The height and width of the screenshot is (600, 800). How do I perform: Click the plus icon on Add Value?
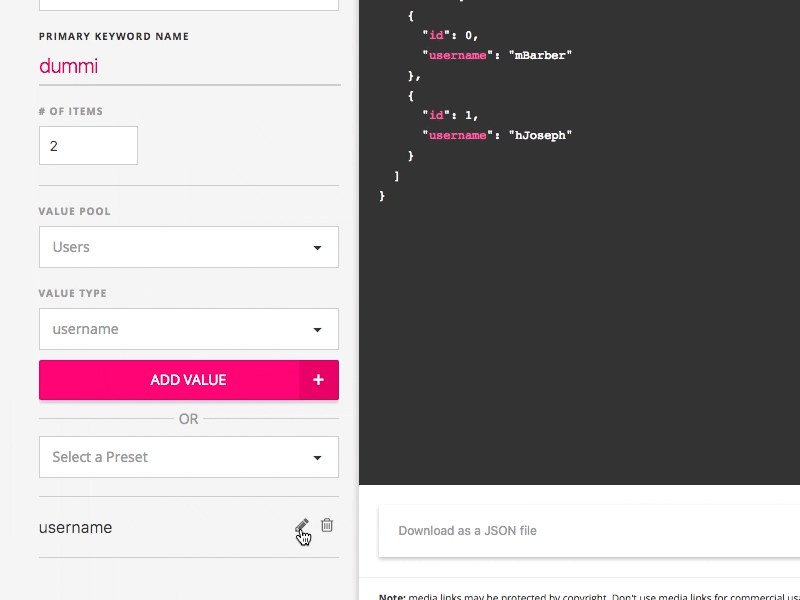(x=318, y=380)
